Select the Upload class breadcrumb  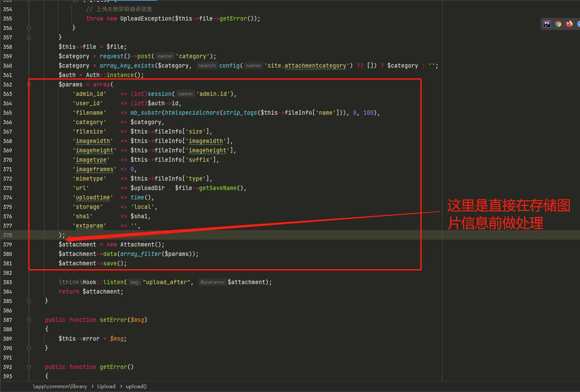(106, 386)
